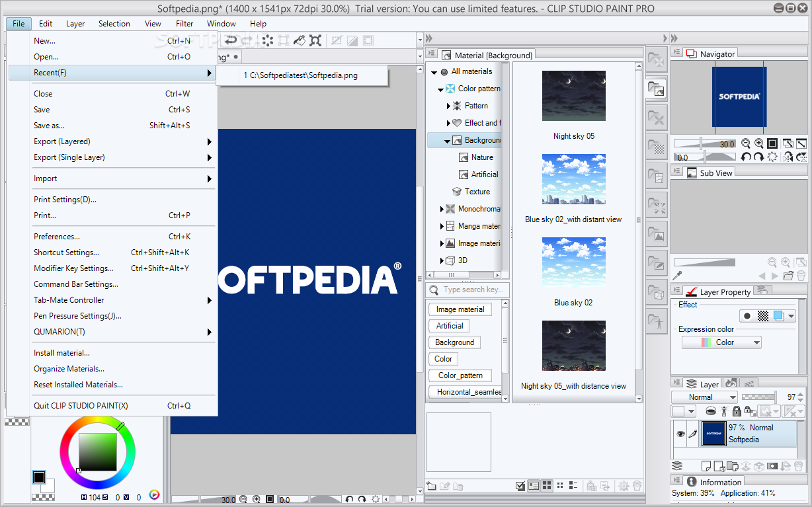The height and width of the screenshot is (507, 812).
Task: Collapse the All materials tree node
Action: (434, 72)
